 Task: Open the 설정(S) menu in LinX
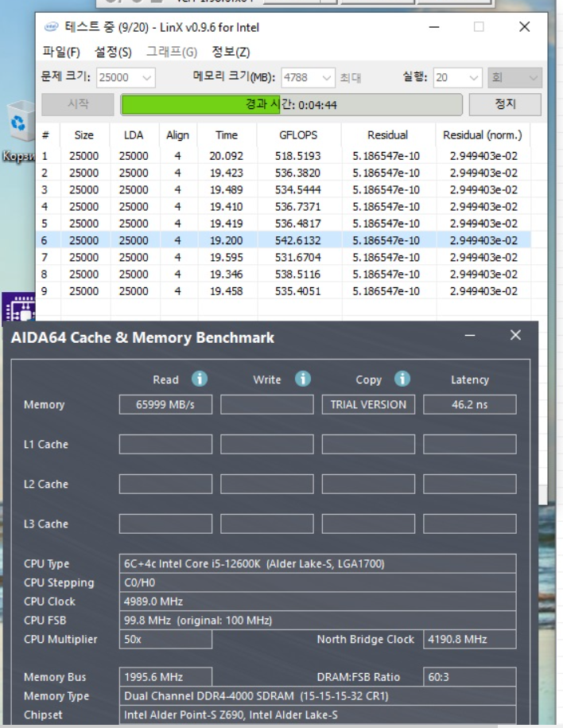[113, 52]
